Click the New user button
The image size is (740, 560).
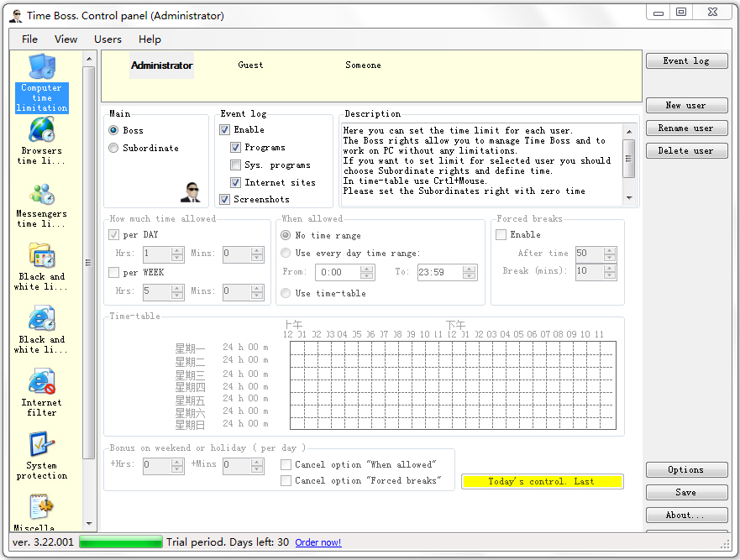tap(686, 105)
